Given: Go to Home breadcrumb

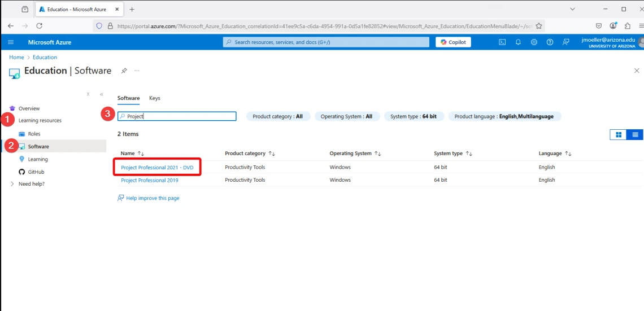Looking at the screenshot, I should [16, 58].
